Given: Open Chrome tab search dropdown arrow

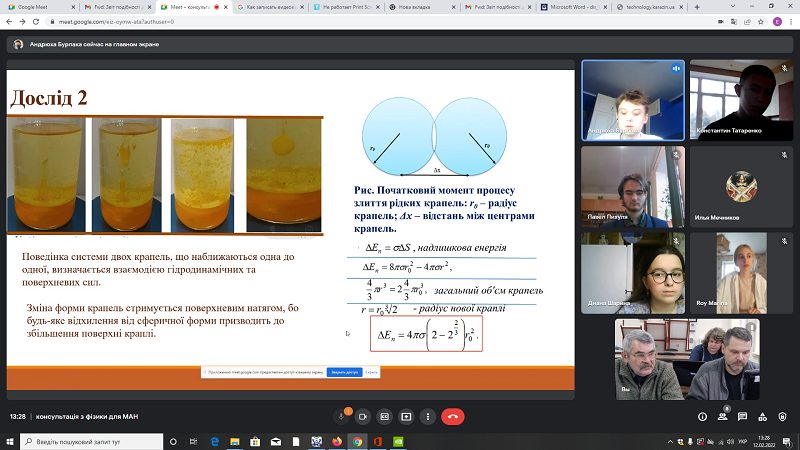Looking at the screenshot, I should 733,7.
